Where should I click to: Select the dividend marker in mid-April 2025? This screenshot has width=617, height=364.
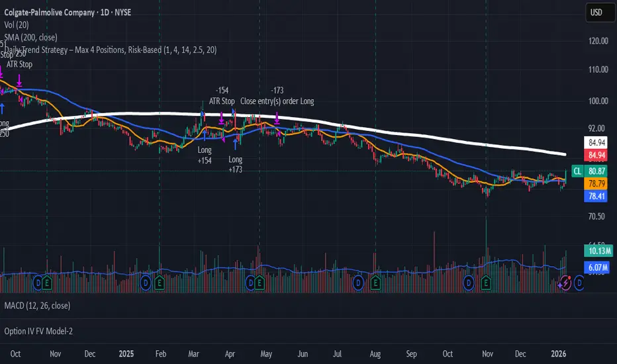pos(251,283)
